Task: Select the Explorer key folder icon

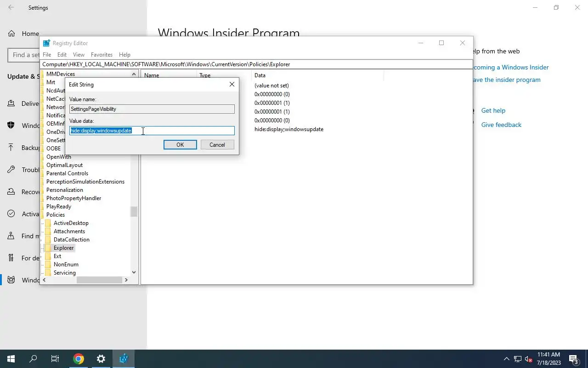Action: (48, 248)
